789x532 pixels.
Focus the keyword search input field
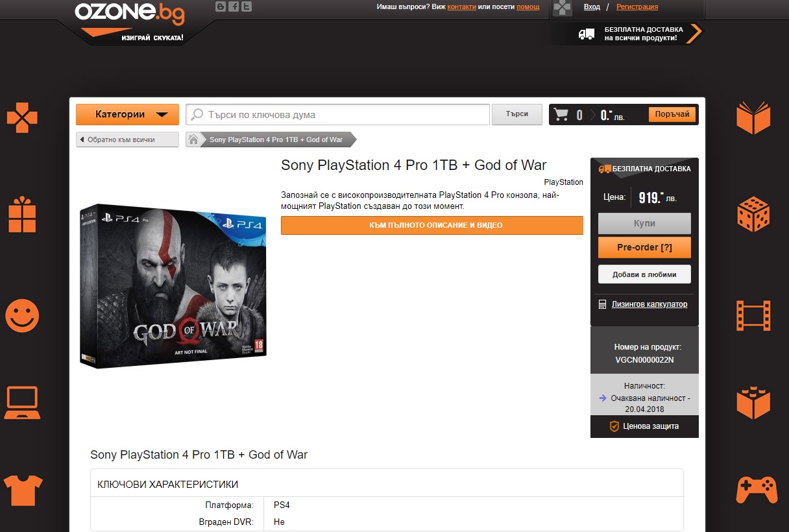[337, 115]
